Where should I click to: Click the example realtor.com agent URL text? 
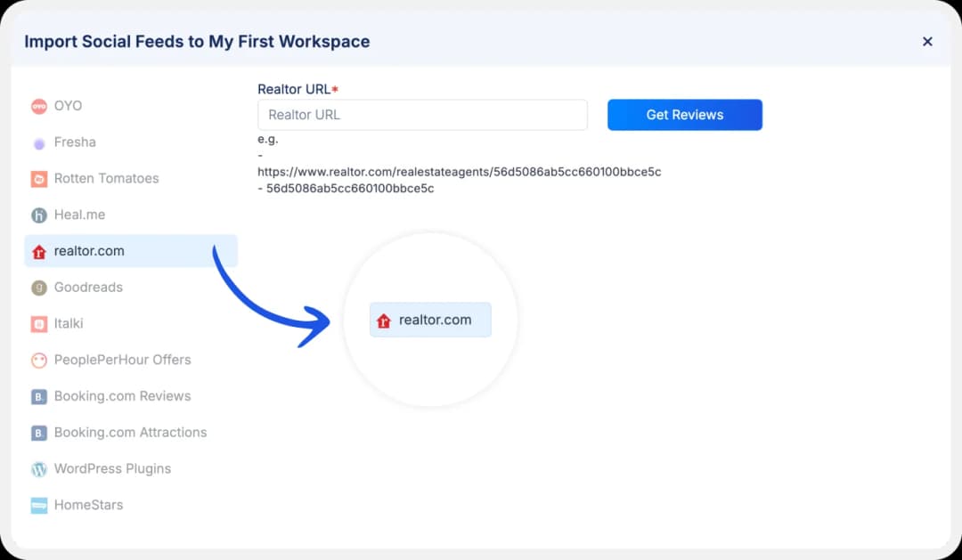459,171
